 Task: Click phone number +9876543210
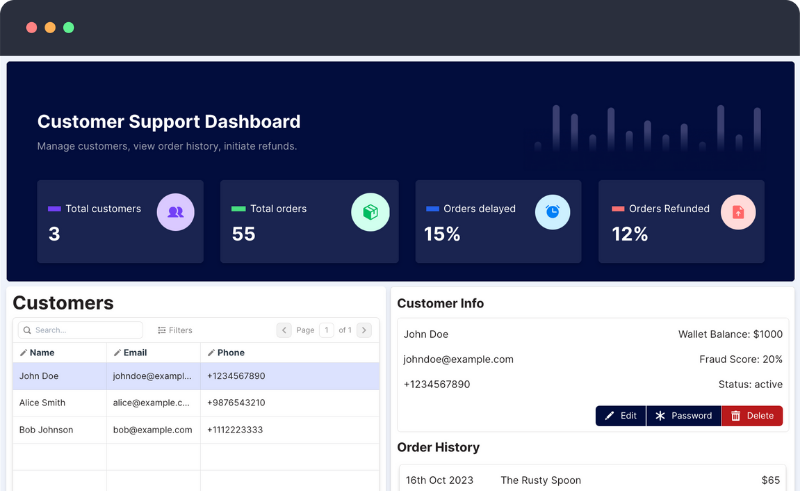(236, 403)
